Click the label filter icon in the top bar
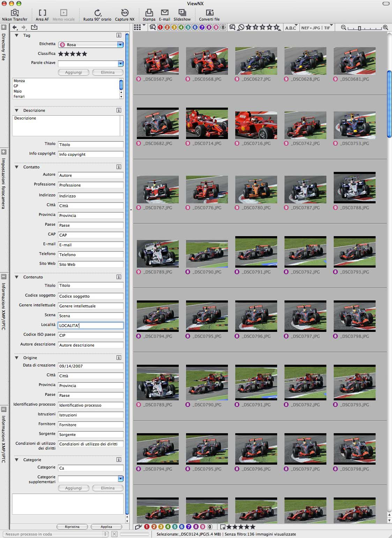The image size is (392, 538). tap(153, 27)
